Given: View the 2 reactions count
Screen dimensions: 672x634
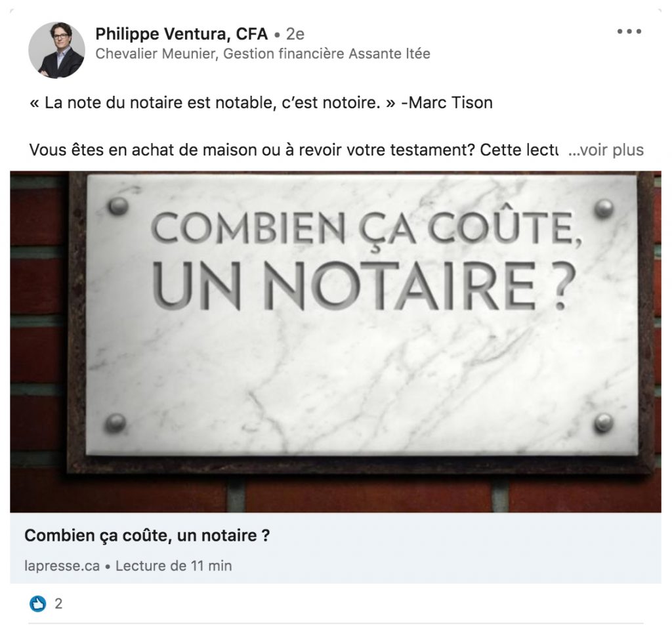Looking at the screenshot, I should tap(58, 604).
